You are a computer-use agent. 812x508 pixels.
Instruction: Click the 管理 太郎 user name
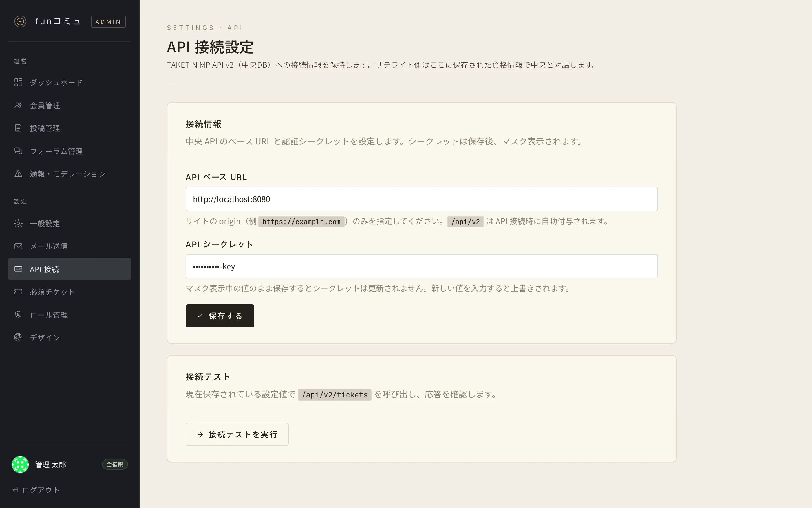click(x=50, y=464)
